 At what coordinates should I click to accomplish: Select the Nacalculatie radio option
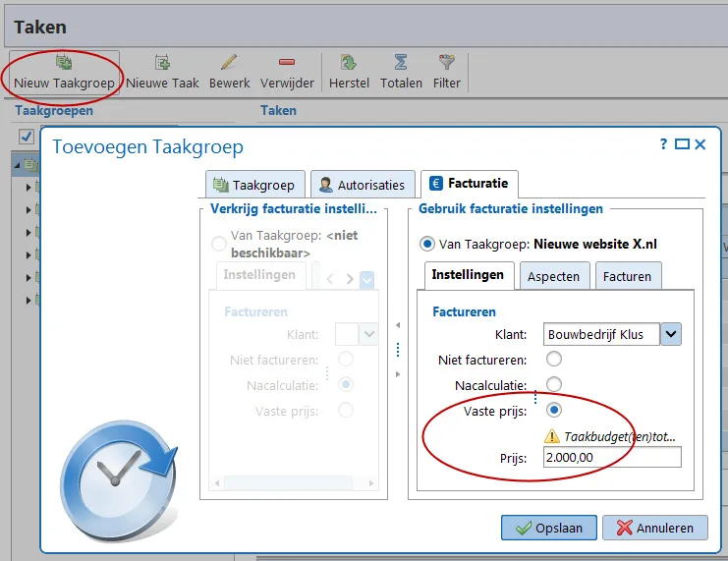pyautogui.click(x=553, y=384)
